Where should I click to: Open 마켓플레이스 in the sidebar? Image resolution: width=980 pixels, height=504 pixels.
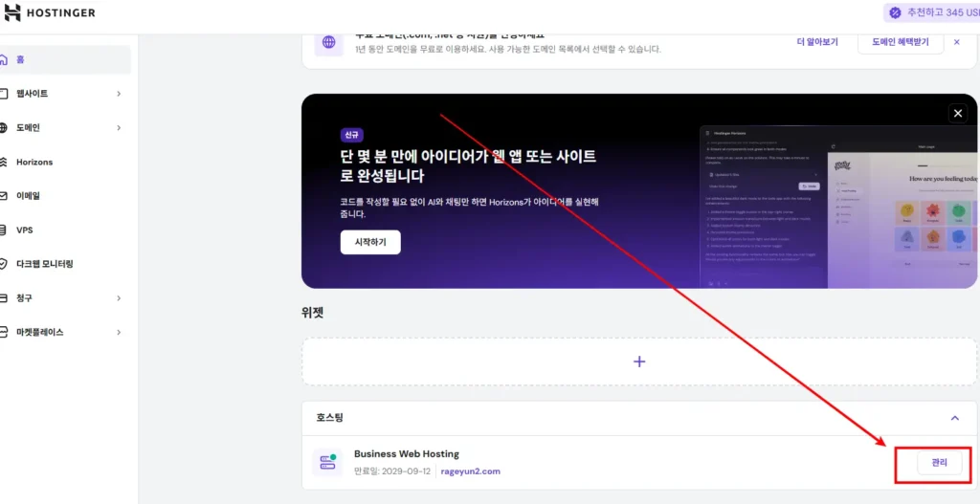point(65,332)
